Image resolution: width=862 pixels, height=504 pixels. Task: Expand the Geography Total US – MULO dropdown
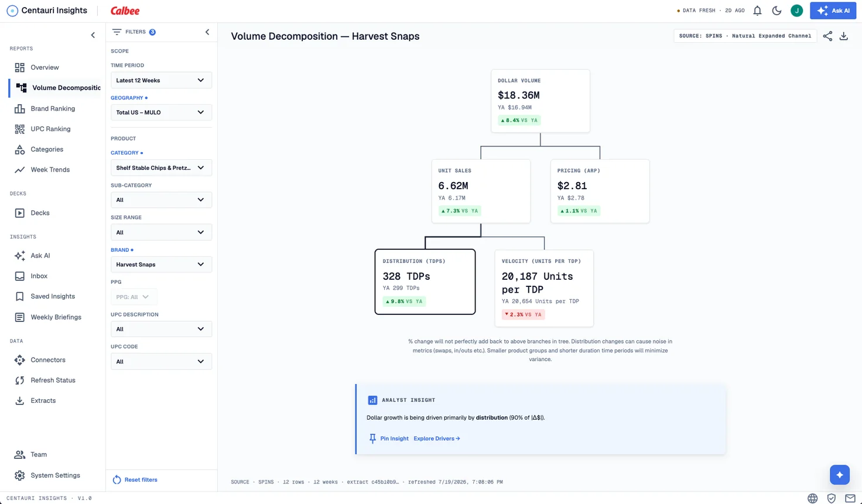tap(161, 112)
